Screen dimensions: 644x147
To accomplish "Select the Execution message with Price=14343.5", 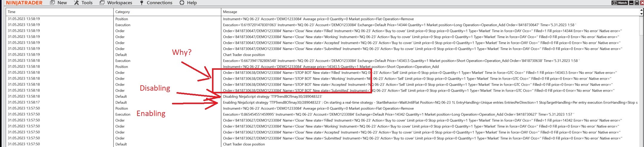I will pyautogui.click(x=401, y=61).
